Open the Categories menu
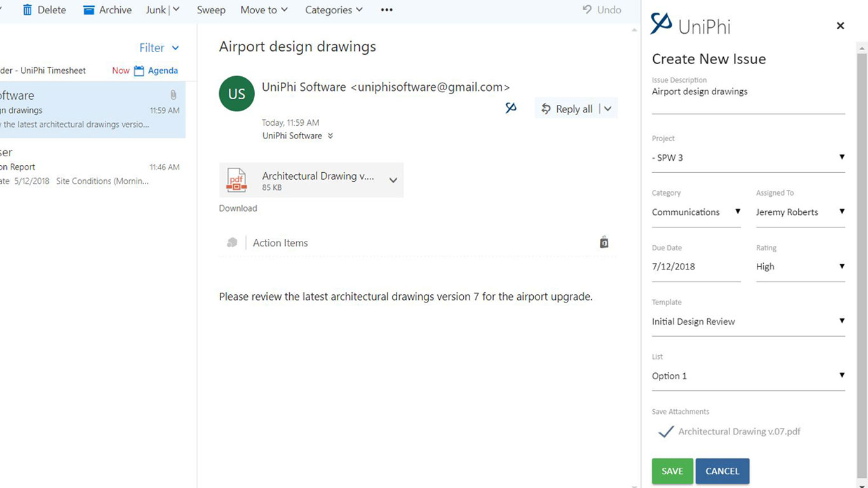 coord(334,10)
